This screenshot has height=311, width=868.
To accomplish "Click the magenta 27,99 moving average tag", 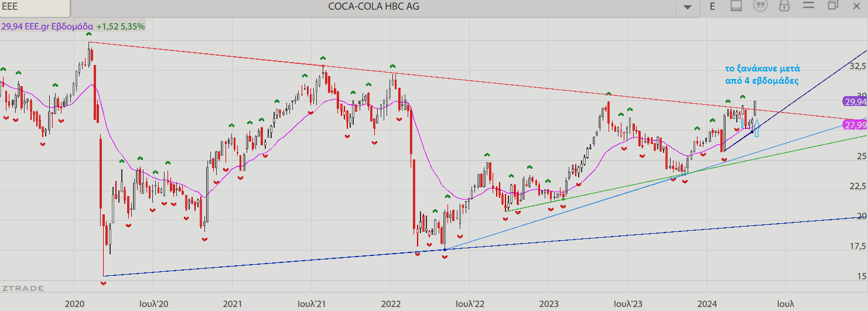I will click(x=855, y=125).
